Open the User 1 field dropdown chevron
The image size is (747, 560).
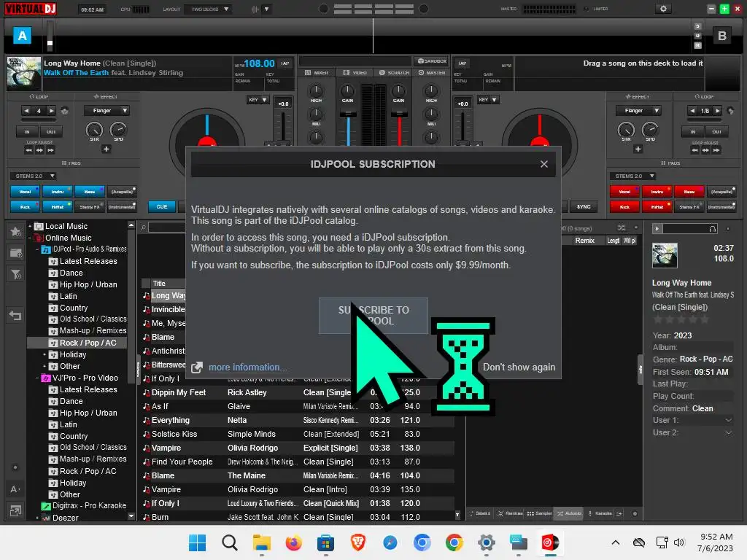click(729, 420)
